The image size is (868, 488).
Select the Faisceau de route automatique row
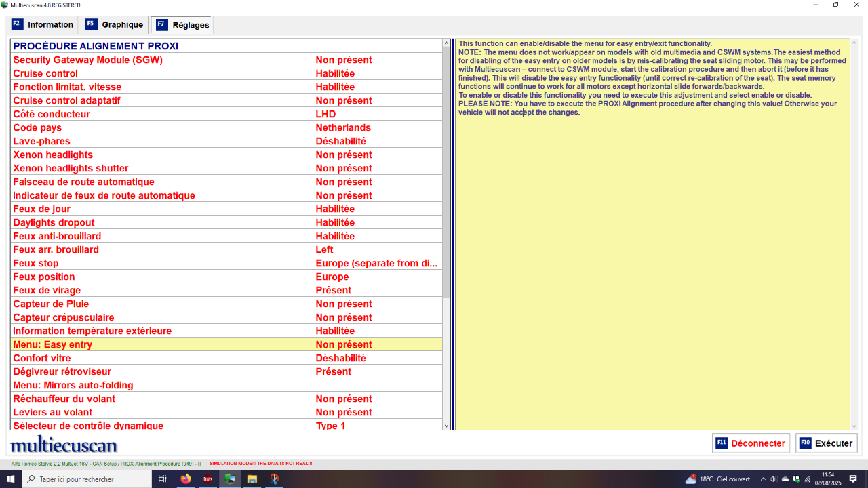click(x=226, y=182)
